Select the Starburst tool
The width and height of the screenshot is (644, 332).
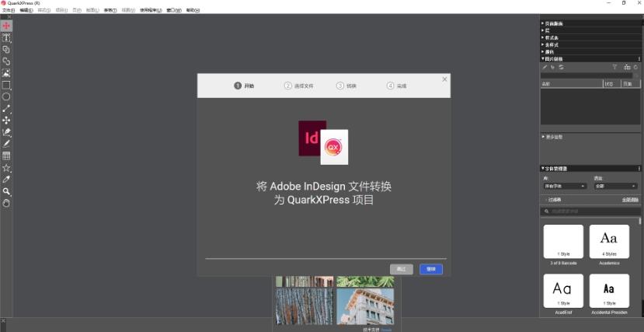coord(6,168)
